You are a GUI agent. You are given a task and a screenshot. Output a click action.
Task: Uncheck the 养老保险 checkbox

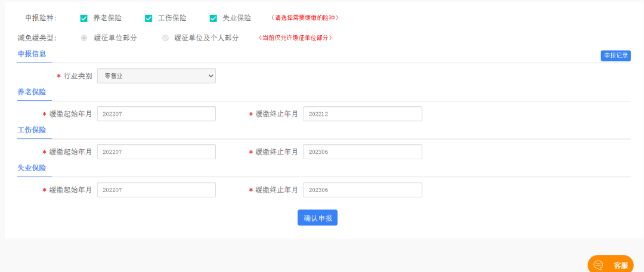click(84, 18)
